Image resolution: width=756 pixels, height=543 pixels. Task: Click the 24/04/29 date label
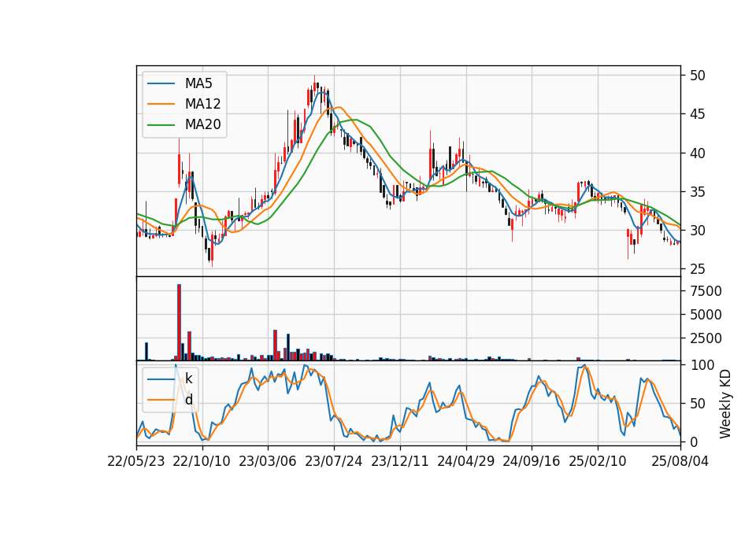pos(465,461)
